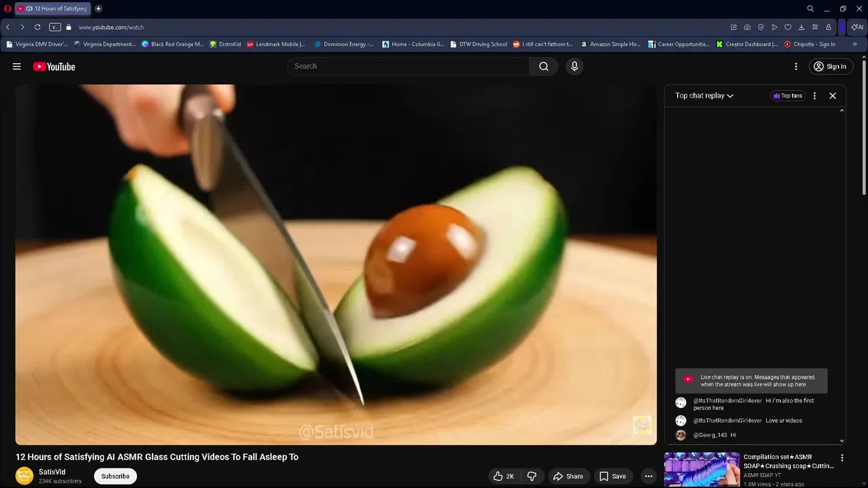Open Black Red Orange bookmark
The image size is (868, 488).
[173, 44]
